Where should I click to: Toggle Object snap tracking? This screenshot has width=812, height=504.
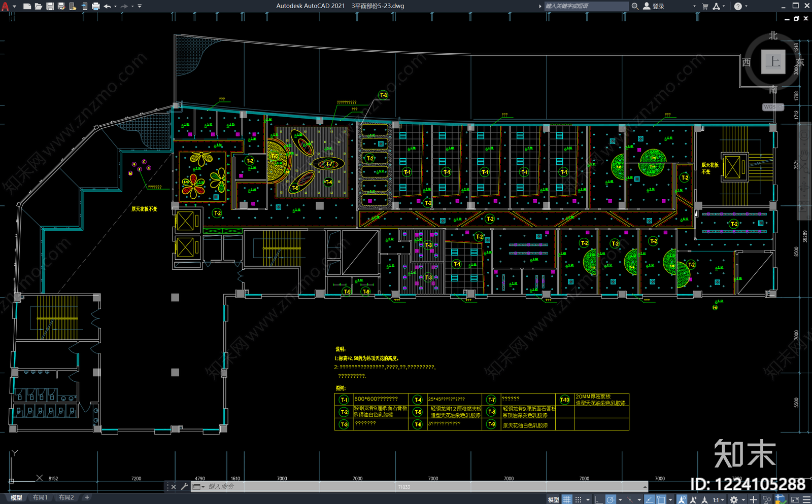coord(649,500)
